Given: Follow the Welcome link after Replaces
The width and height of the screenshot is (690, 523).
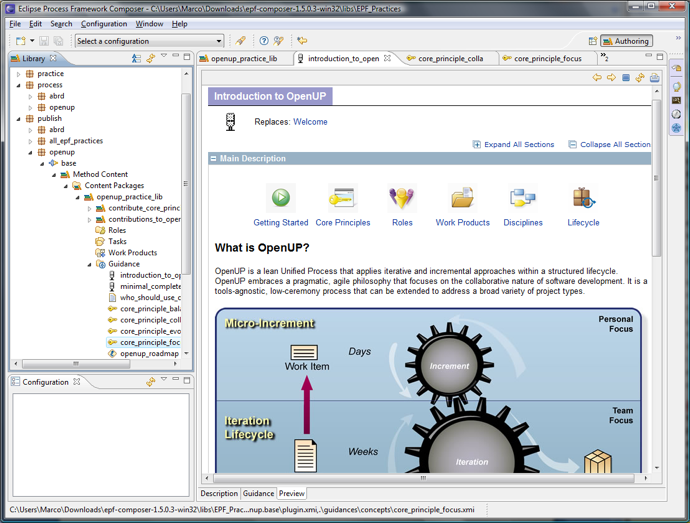Looking at the screenshot, I should tap(310, 122).
